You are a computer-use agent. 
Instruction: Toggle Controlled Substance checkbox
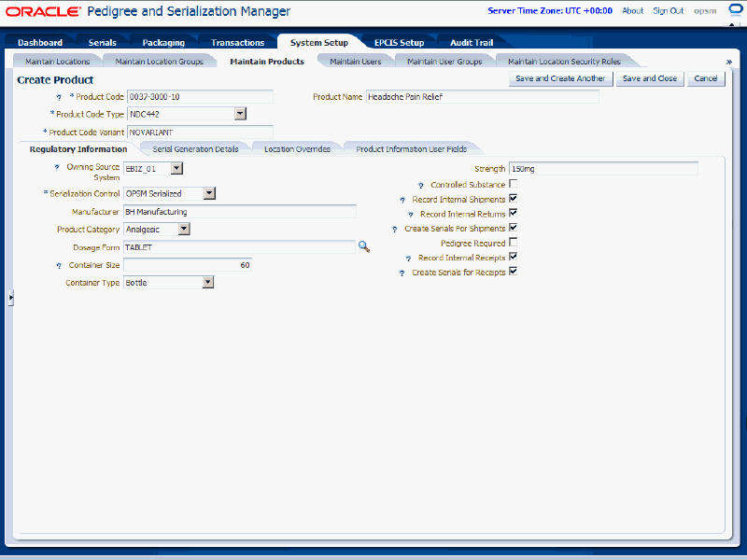[x=513, y=184]
